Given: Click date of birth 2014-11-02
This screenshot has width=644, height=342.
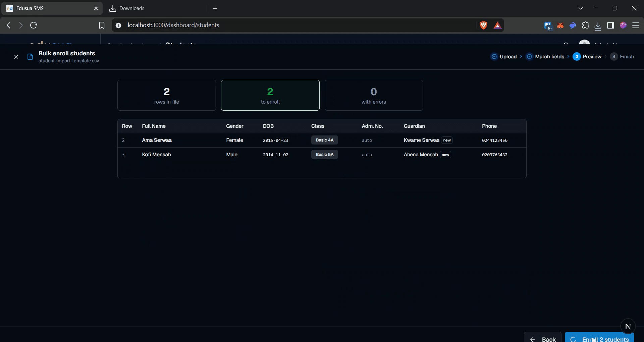Looking at the screenshot, I should coord(275,155).
